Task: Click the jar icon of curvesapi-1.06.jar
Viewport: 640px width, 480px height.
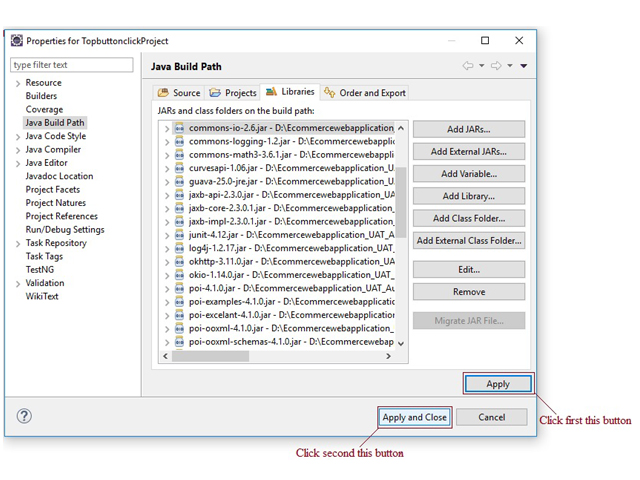Action: tap(180, 168)
